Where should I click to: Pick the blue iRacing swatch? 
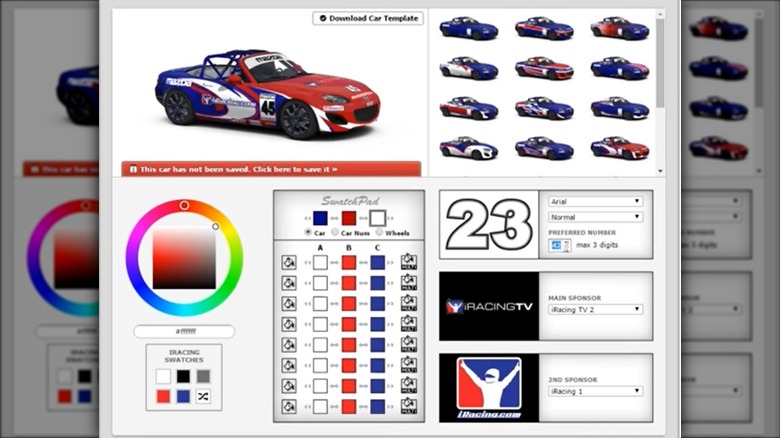click(x=183, y=397)
